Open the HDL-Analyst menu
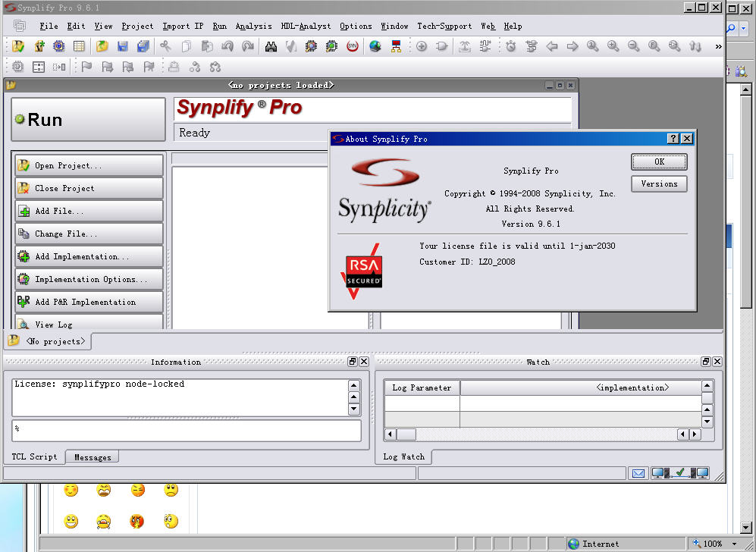This screenshot has height=552, width=756. 306,26
